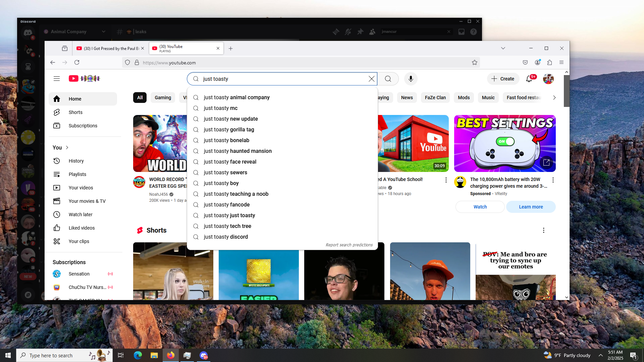Image resolution: width=644 pixels, height=362 pixels.
Task: Expand the You section chevron
Action: click(x=67, y=147)
